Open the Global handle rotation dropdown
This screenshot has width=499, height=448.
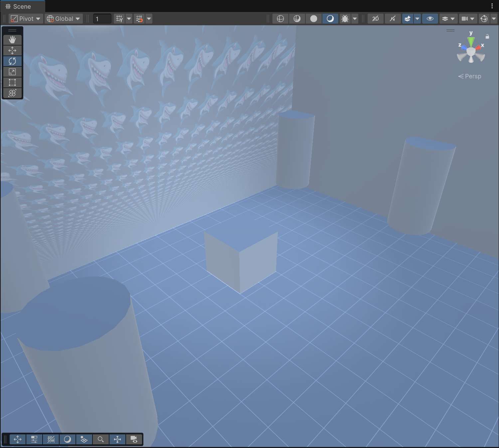(64, 19)
